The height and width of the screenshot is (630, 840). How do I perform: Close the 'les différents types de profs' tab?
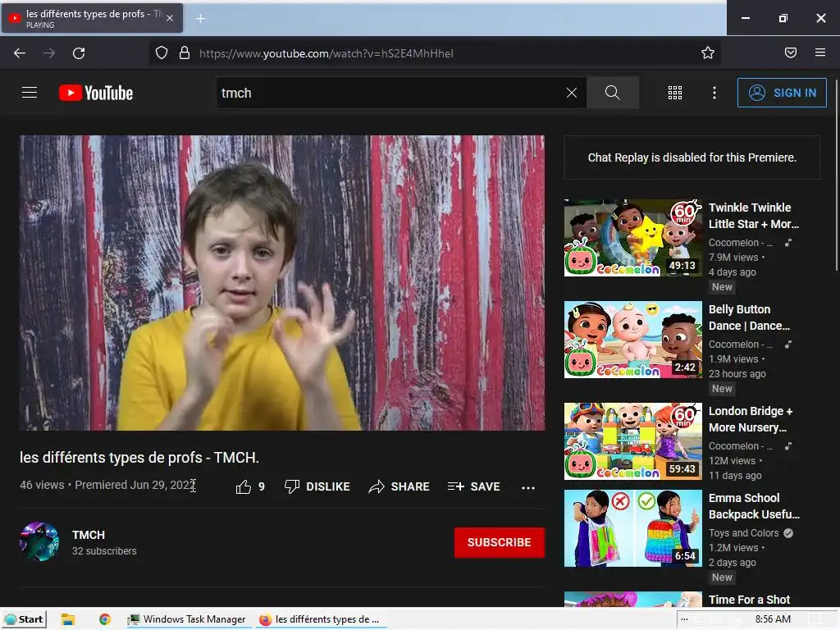(x=170, y=18)
